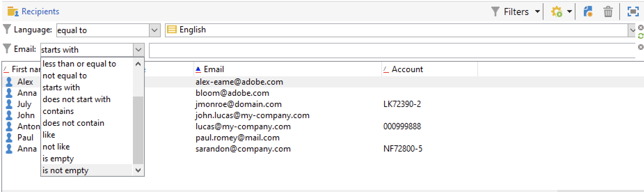Click the trash delete icon
The width and height of the screenshot is (644, 192).
608,12
